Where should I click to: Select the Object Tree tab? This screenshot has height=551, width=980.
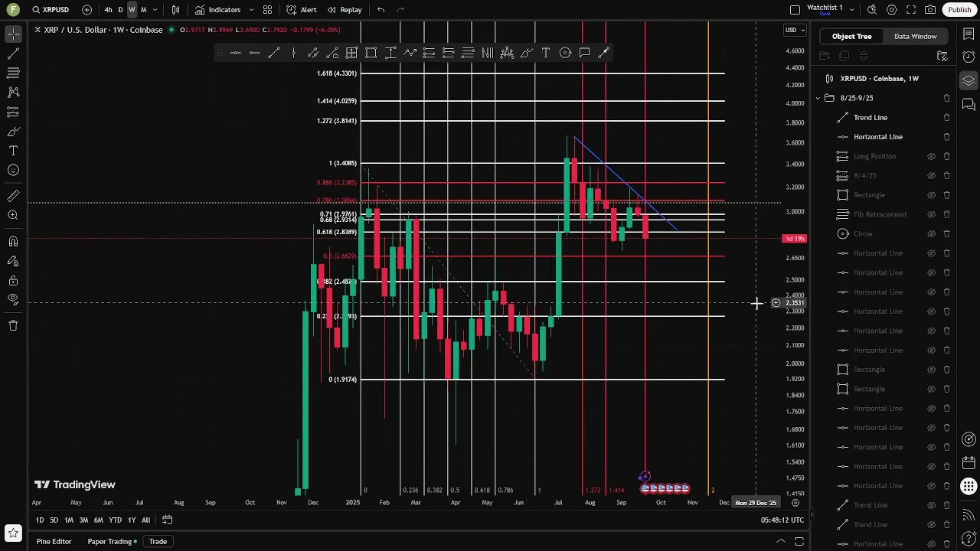(851, 36)
